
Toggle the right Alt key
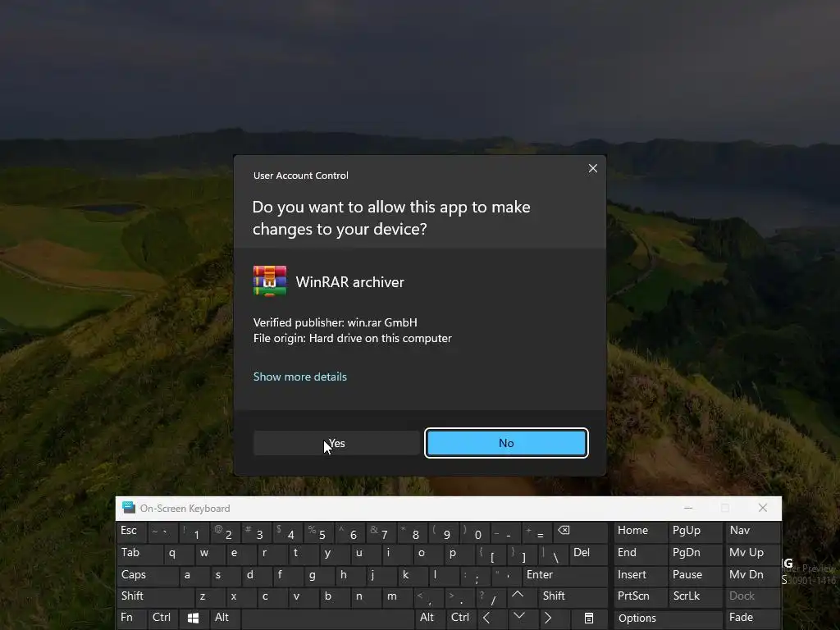tap(430, 619)
